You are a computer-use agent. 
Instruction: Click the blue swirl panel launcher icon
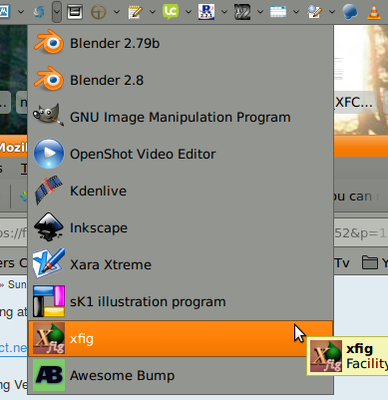click(x=39, y=12)
